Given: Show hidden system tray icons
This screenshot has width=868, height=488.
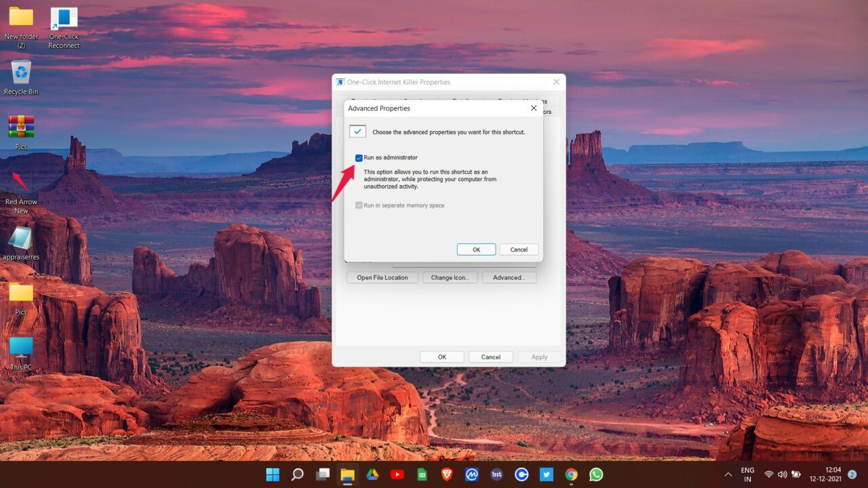Looking at the screenshot, I should coord(728,474).
